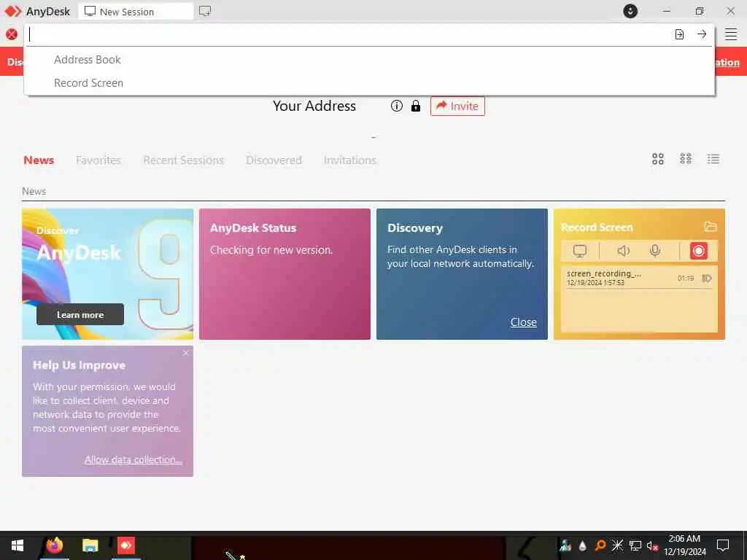Click the orange magnifier tray icon

click(600, 545)
